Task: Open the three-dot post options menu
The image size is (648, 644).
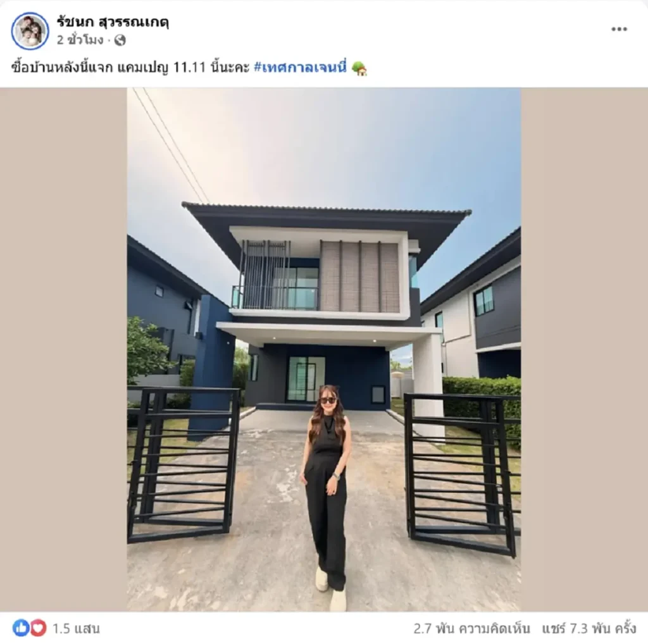Action: coord(619,29)
